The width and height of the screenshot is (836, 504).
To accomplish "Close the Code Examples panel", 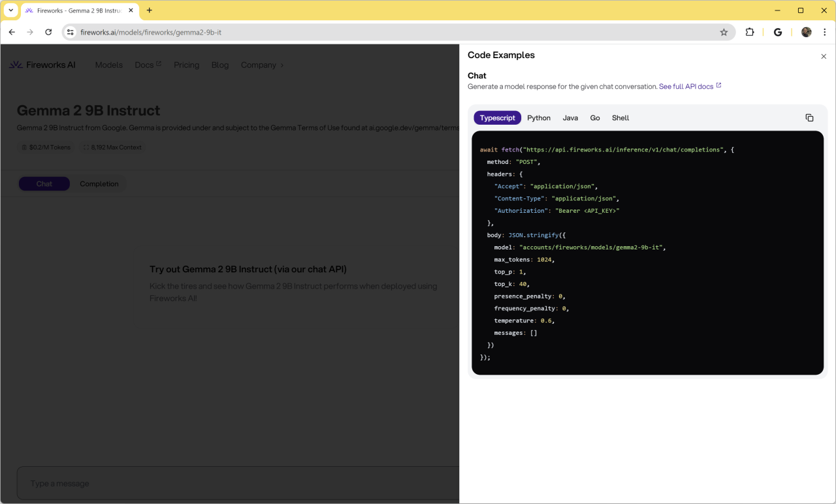I will [x=824, y=57].
